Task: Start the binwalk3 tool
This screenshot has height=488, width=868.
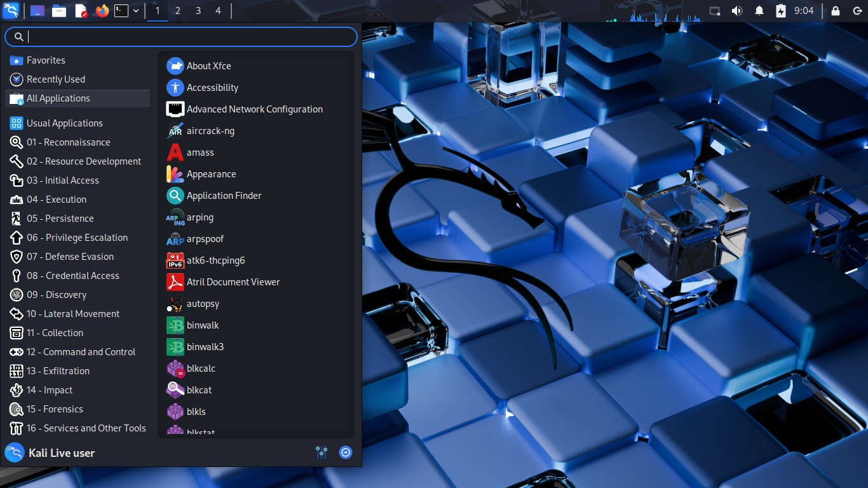Action: coord(205,347)
